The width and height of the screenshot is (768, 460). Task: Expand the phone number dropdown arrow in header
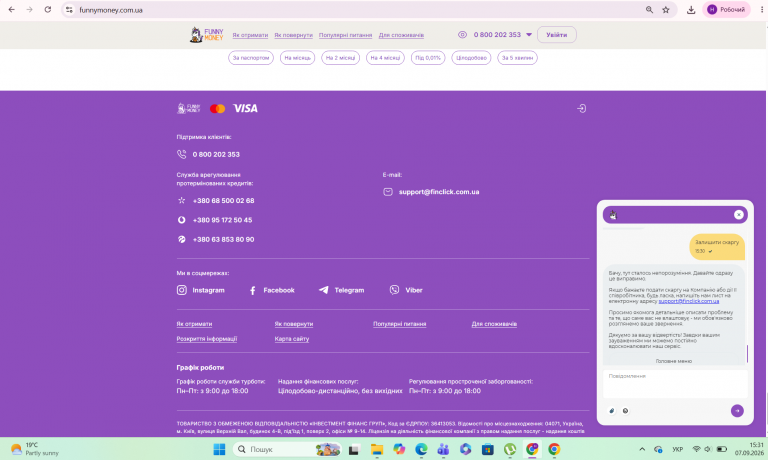529,35
